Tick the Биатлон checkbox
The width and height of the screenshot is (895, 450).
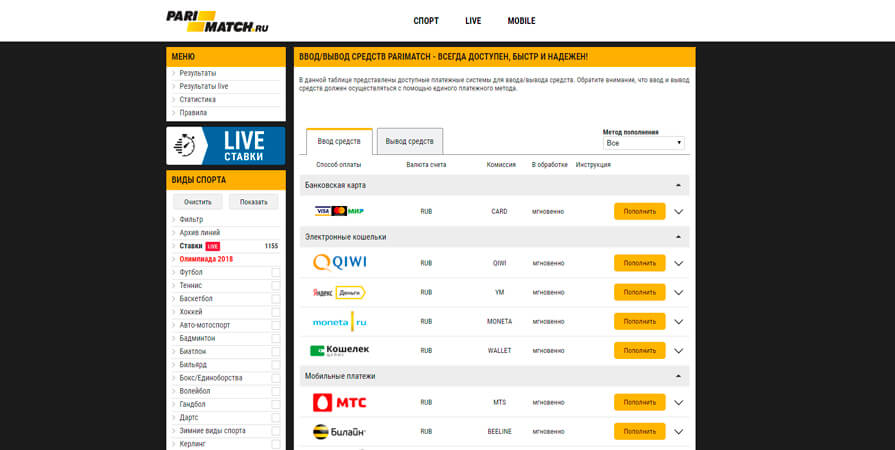(x=276, y=351)
